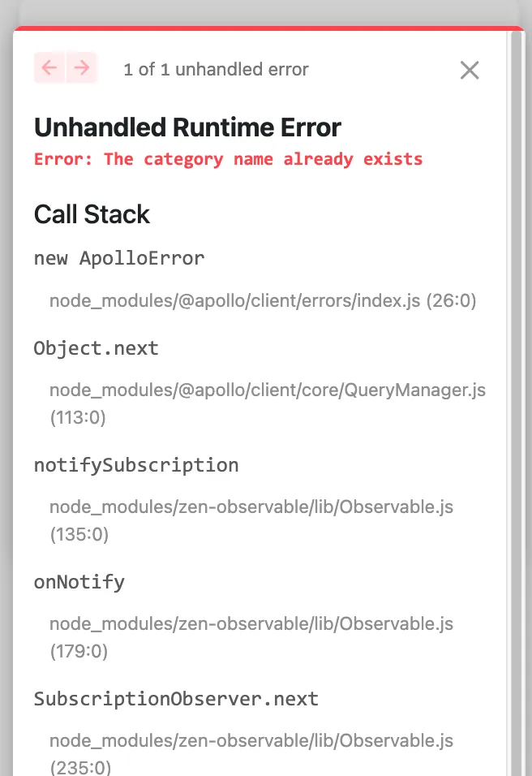Click the (113:0) line number text

pos(78,418)
